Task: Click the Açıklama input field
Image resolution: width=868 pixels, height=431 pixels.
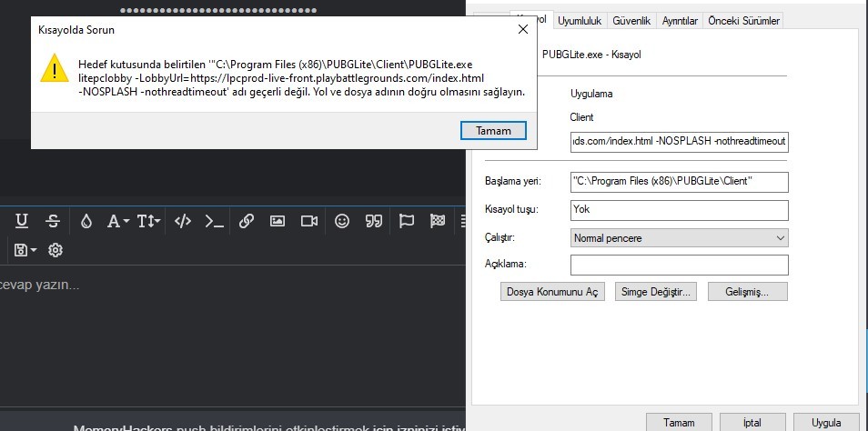Action: pos(680,265)
